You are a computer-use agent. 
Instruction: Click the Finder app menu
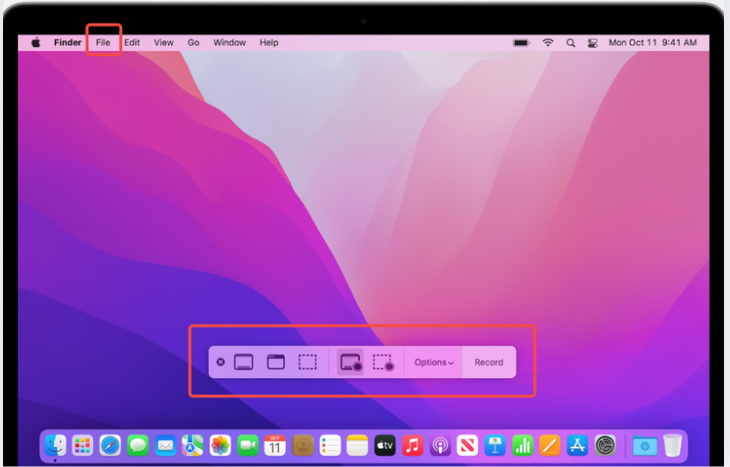[x=68, y=43]
